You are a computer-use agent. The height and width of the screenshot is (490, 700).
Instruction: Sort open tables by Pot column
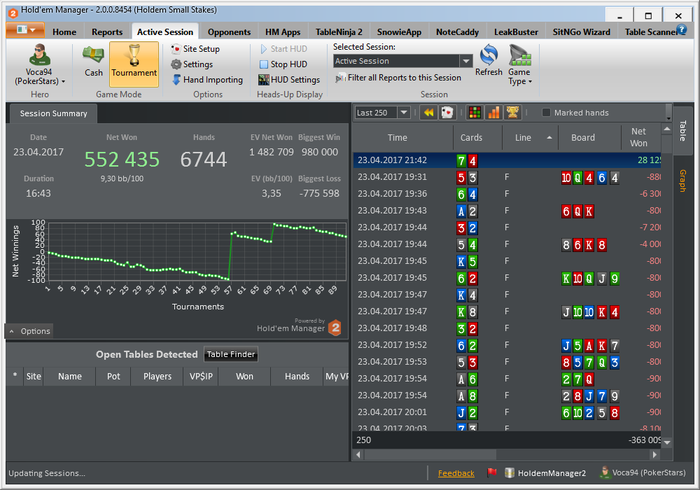[113, 376]
